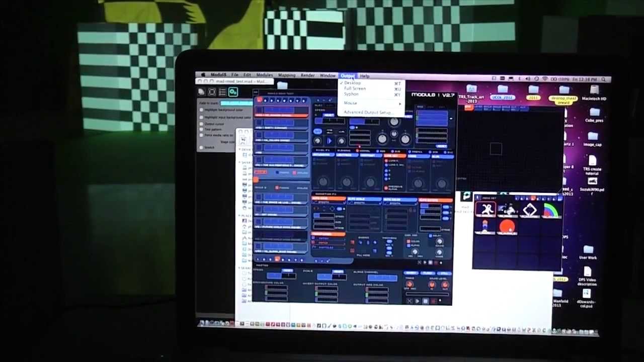Click the volume icon in menu bar
Viewport: 644px width, 362px height.
[x=527, y=79]
